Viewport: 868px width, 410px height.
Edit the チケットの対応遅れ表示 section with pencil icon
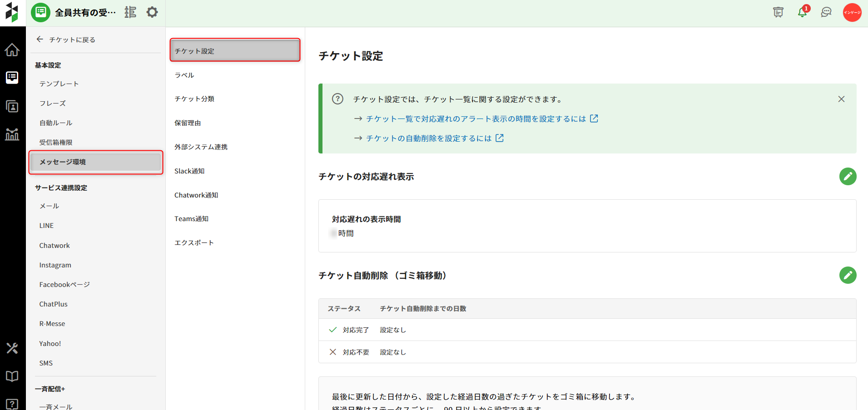tap(848, 176)
